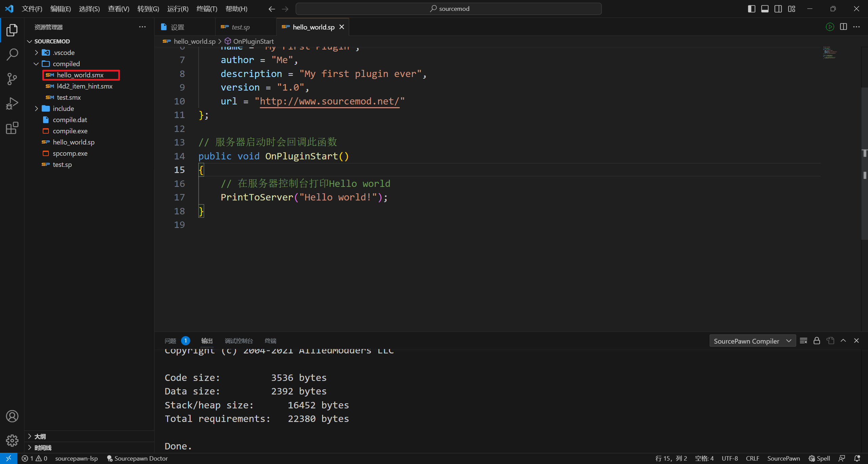This screenshot has width=868, height=464.
Task: Open the Accounts menu icon
Action: pyautogui.click(x=12, y=416)
